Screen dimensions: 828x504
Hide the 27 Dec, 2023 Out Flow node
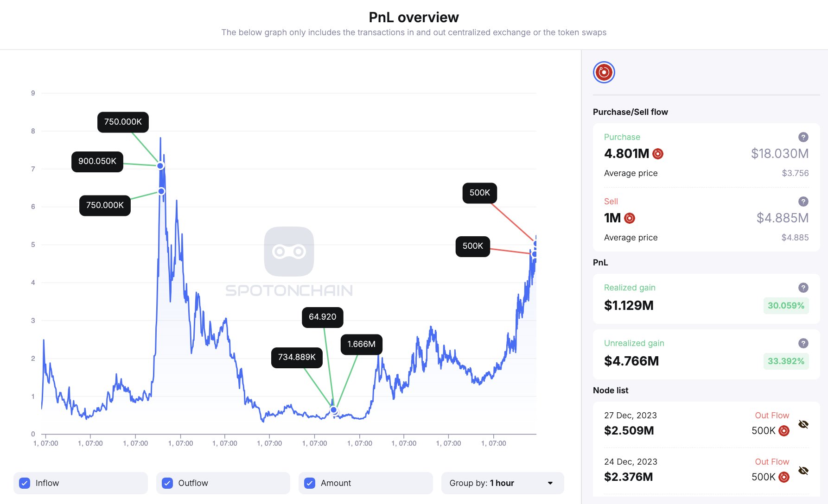coord(803,424)
